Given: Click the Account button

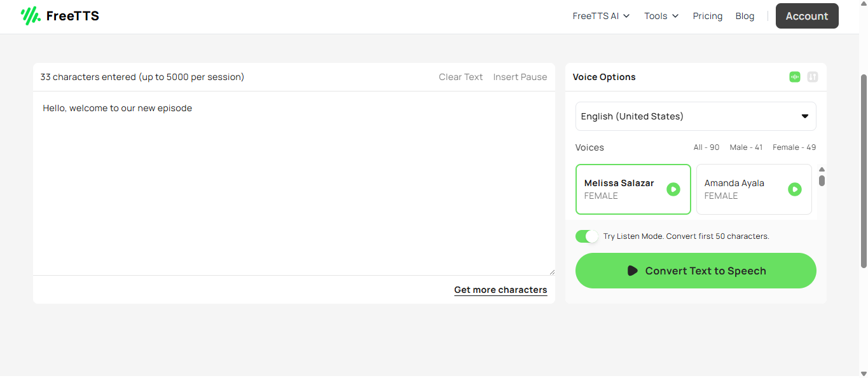Looking at the screenshot, I should point(806,16).
